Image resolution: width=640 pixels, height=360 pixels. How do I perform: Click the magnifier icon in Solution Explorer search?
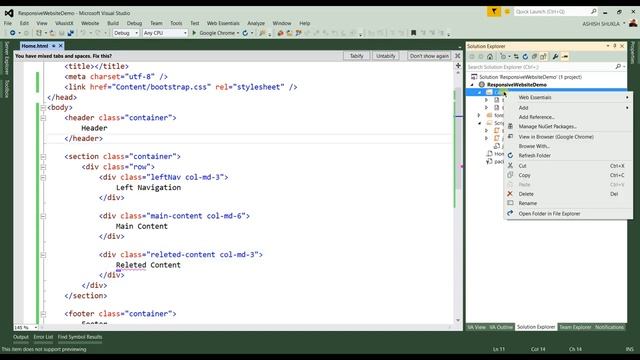[618, 67]
